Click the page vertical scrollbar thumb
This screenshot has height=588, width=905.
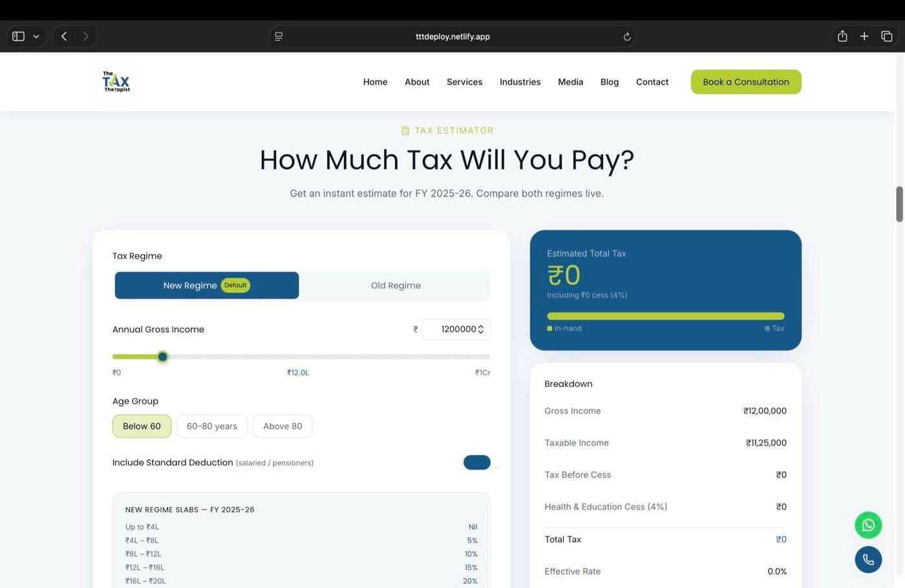(899, 204)
